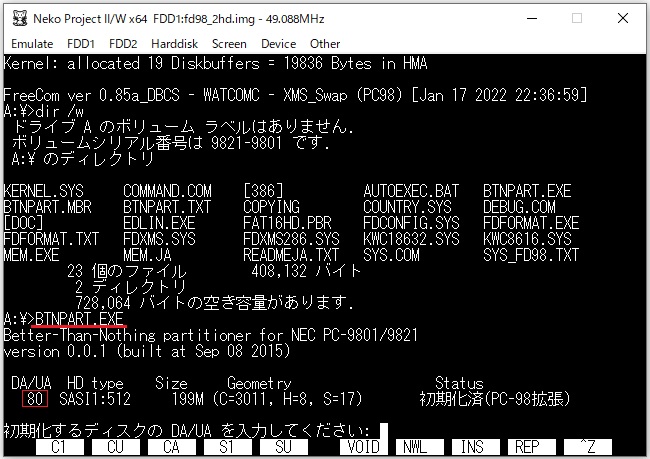Click the 408,132 バイト total size
650x459 pixels.
(x=306, y=271)
